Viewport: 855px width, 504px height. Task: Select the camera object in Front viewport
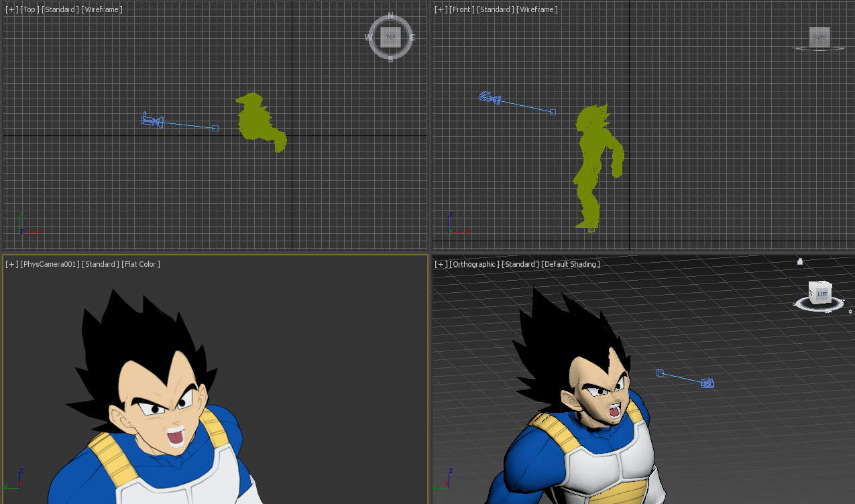click(x=490, y=99)
